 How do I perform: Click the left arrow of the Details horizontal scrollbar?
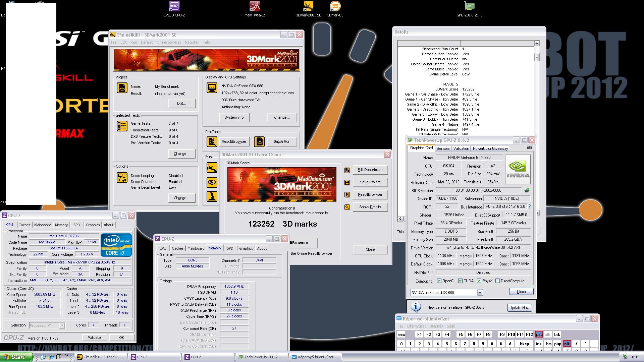point(400,219)
